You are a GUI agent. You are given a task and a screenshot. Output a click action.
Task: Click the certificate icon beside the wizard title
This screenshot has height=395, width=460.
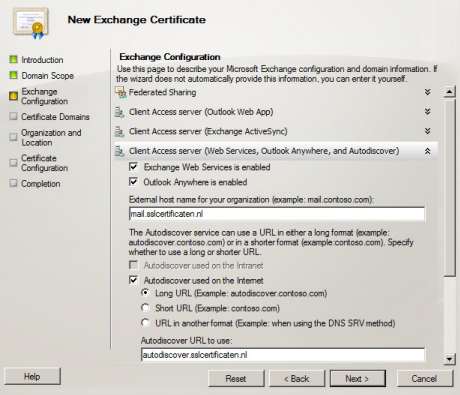(x=31, y=23)
